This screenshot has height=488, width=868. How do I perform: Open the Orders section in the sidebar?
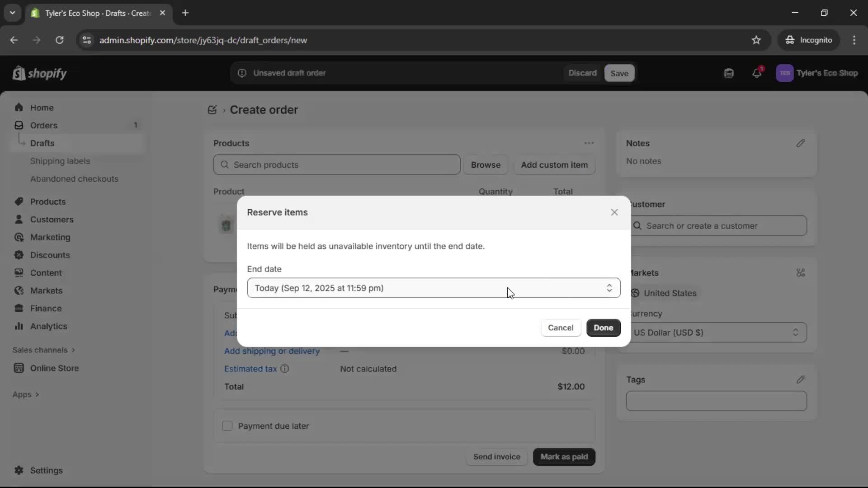pyautogui.click(x=44, y=125)
